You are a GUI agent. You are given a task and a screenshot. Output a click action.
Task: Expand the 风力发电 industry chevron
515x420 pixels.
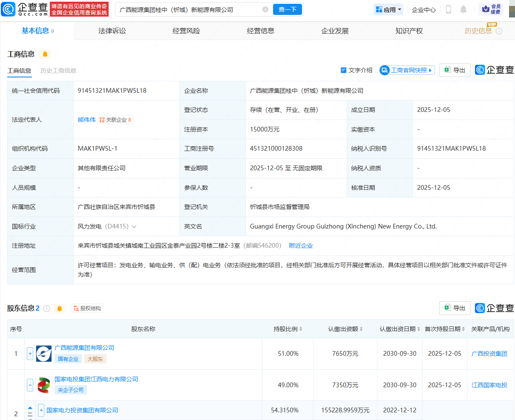click(x=134, y=227)
